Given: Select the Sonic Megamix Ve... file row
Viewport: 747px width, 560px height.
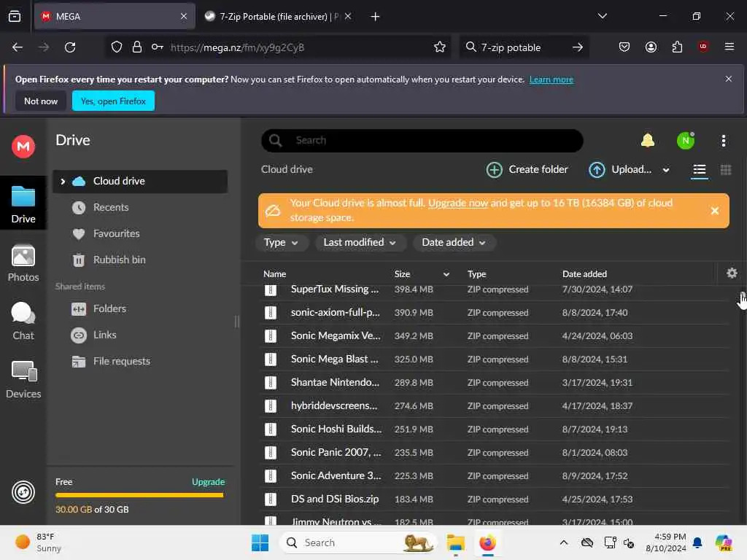Looking at the screenshot, I should coord(494,335).
